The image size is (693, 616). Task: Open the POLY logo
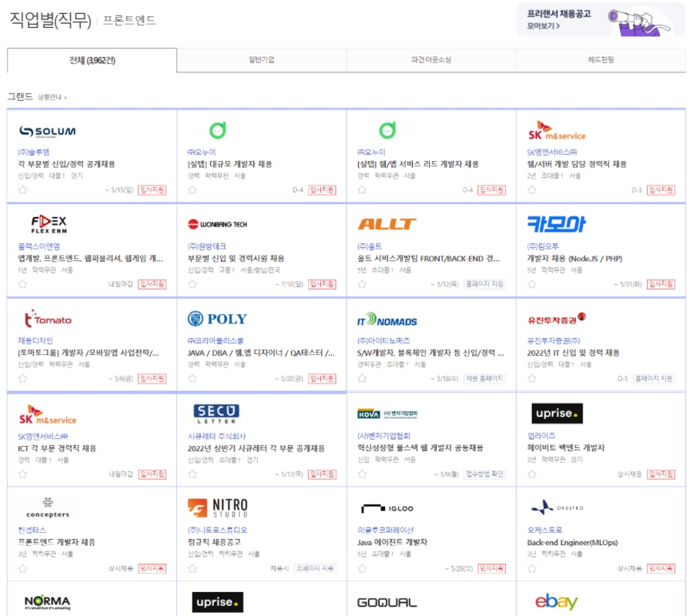(x=217, y=319)
